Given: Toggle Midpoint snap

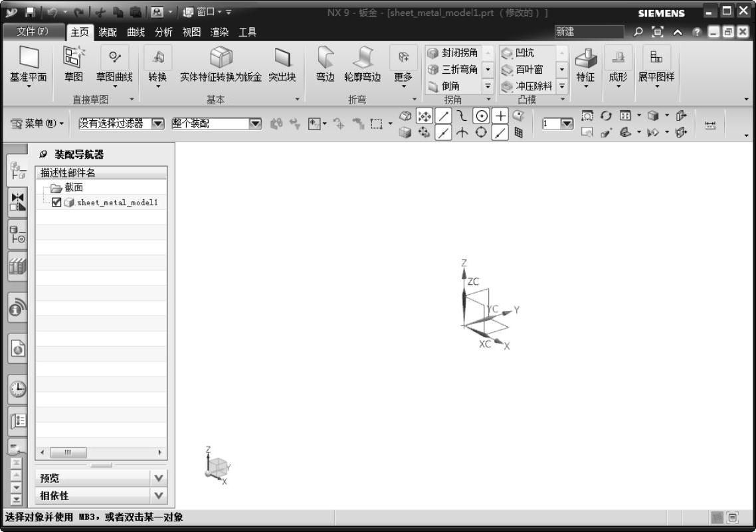Looking at the screenshot, I should [x=443, y=133].
